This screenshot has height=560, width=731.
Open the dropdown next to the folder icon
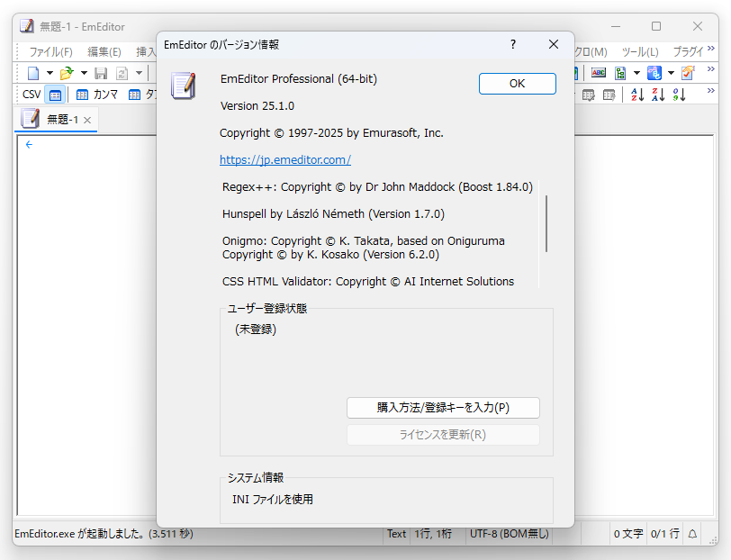point(83,72)
